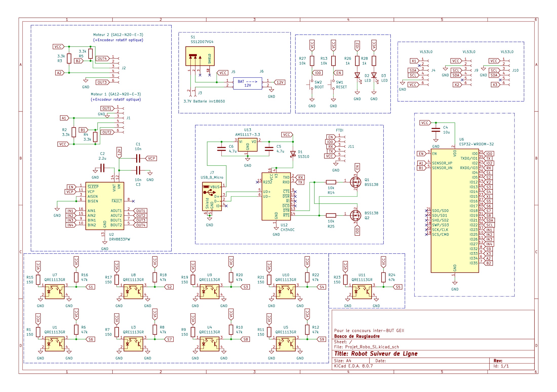Viewport: 557px width, 392px height.
Task: Select the R14 10k resistor symbol
Action: tap(331, 182)
